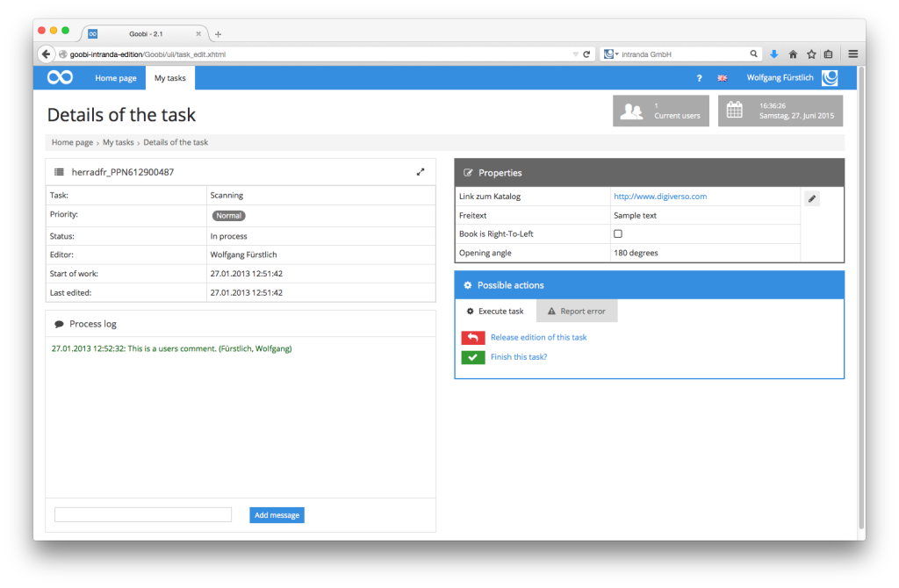Click the My tasks breadcrumb link
This screenshot has width=899, height=588.
click(x=119, y=142)
